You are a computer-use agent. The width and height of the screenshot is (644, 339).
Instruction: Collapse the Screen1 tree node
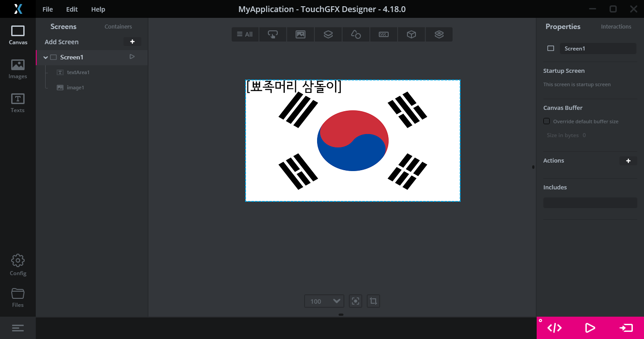pos(46,57)
